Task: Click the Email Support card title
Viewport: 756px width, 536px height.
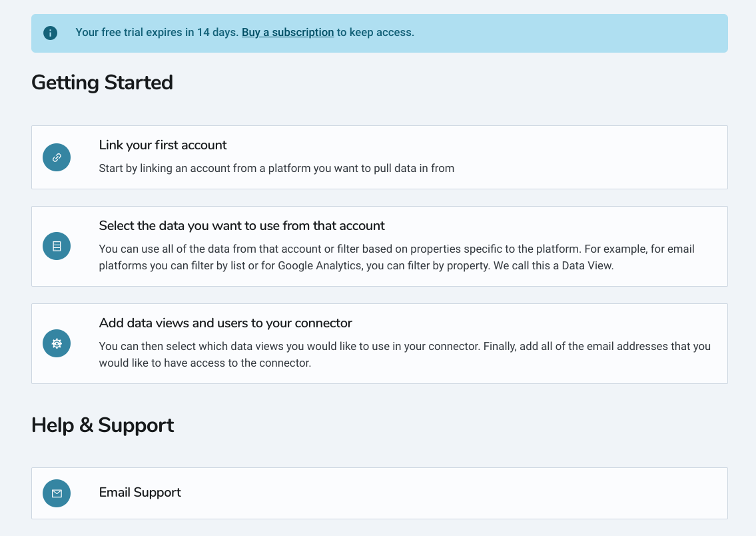Action: pos(140,492)
